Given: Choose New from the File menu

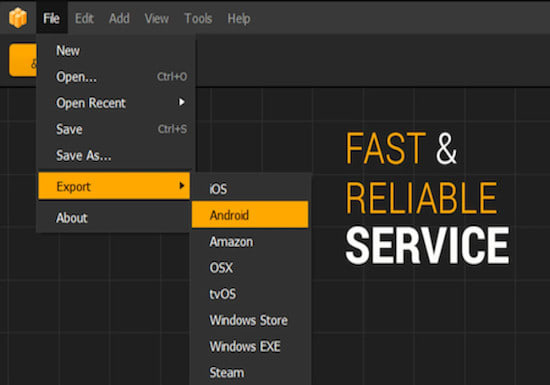Looking at the screenshot, I should [x=115, y=51].
